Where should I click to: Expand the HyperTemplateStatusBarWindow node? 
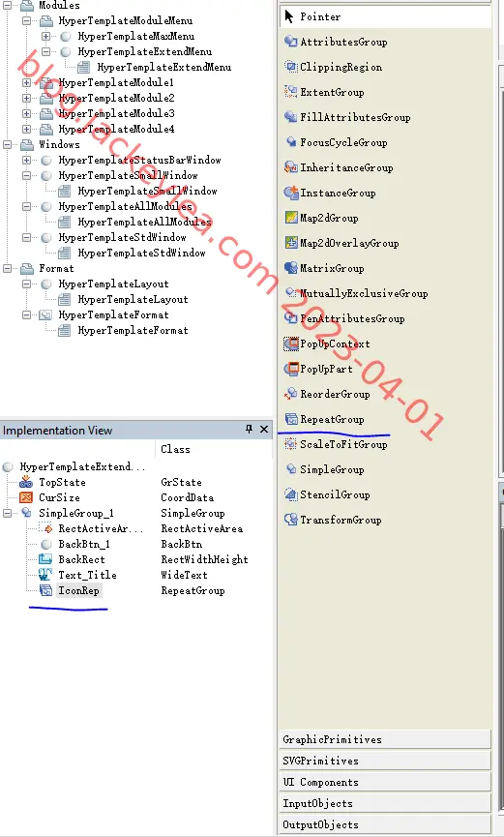(x=26, y=160)
